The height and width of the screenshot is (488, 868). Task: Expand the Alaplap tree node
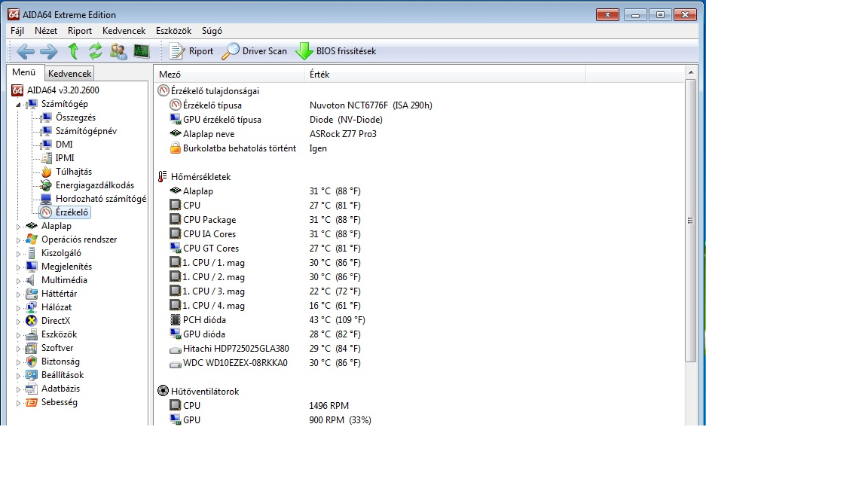point(18,227)
